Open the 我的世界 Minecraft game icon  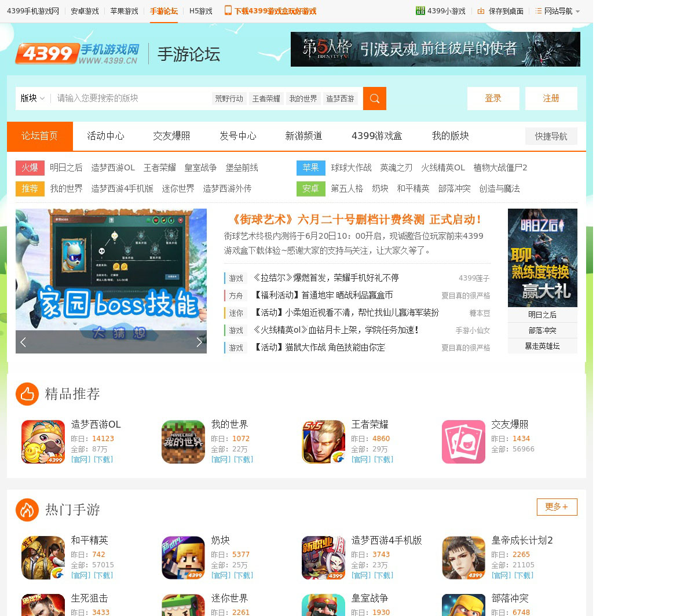click(183, 442)
